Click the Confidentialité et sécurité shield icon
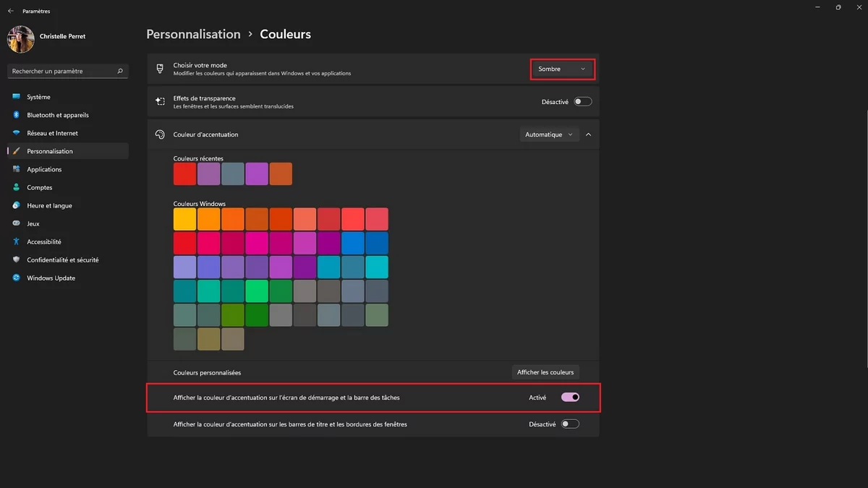 pyautogui.click(x=17, y=260)
